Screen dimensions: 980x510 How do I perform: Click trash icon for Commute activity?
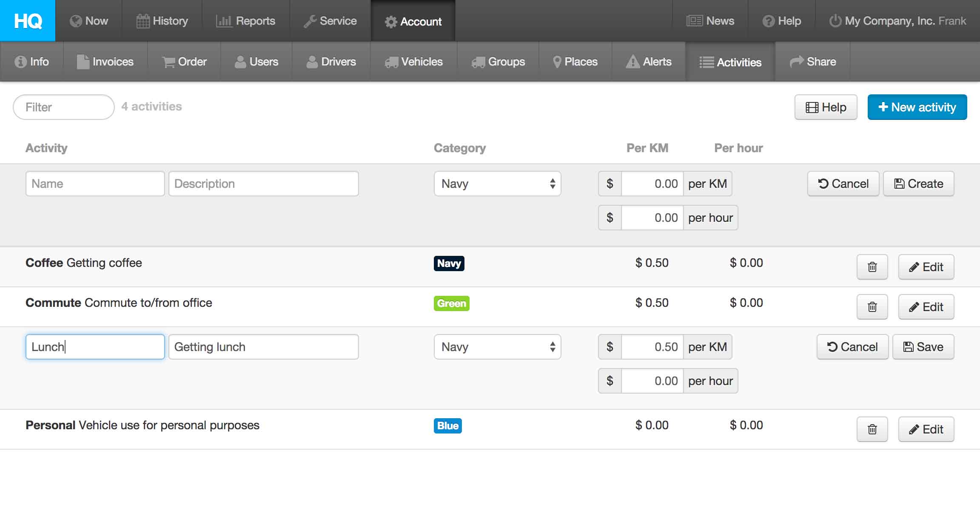tap(872, 307)
